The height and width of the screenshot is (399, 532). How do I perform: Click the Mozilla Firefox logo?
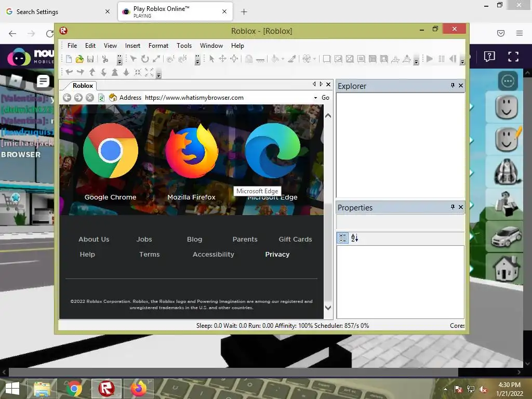click(191, 151)
